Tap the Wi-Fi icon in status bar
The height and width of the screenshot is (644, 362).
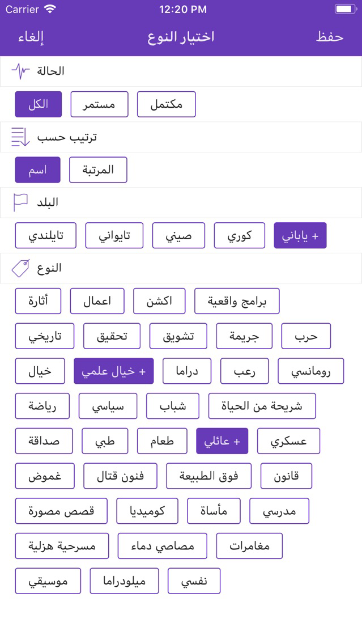[50, 9]
